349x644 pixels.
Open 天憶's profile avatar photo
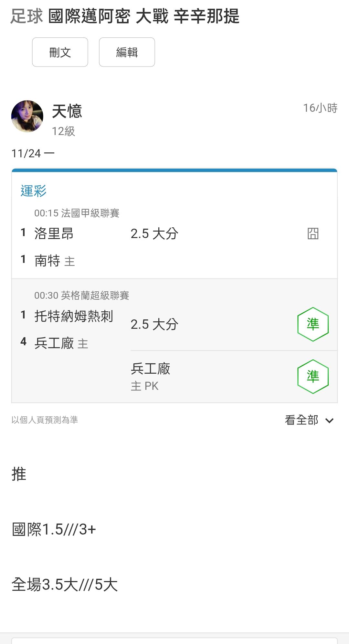click(x=27, y=116)
